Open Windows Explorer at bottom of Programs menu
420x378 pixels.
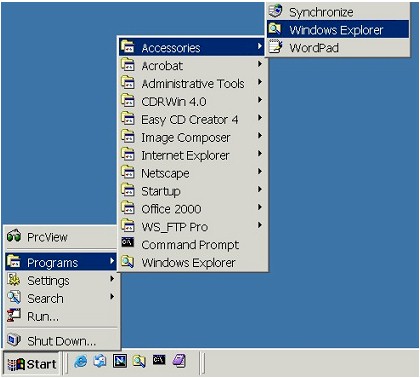[x=192, y=263]
